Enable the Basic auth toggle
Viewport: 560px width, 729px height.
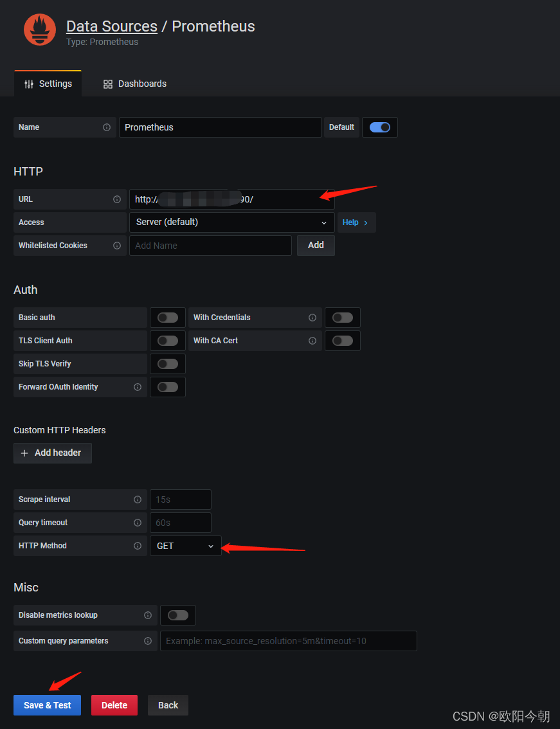tap(167, 318)
